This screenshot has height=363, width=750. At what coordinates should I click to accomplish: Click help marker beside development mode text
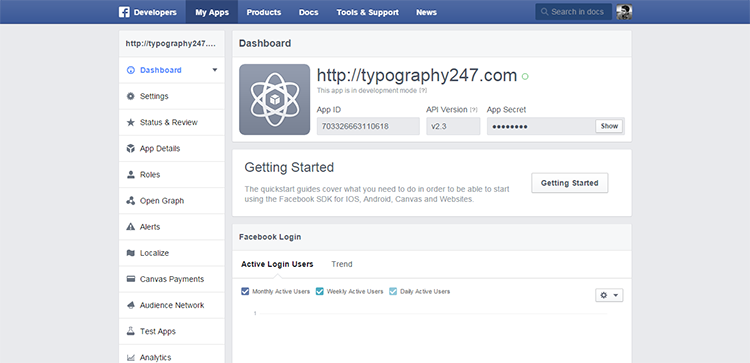pyautogui.click(x=423, y=90)
